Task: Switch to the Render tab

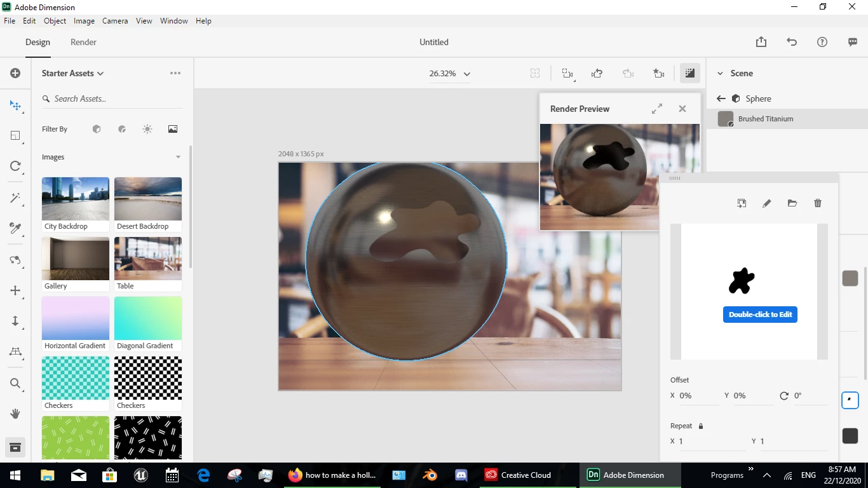Action: pyautogui.click(x=83, y=42)
